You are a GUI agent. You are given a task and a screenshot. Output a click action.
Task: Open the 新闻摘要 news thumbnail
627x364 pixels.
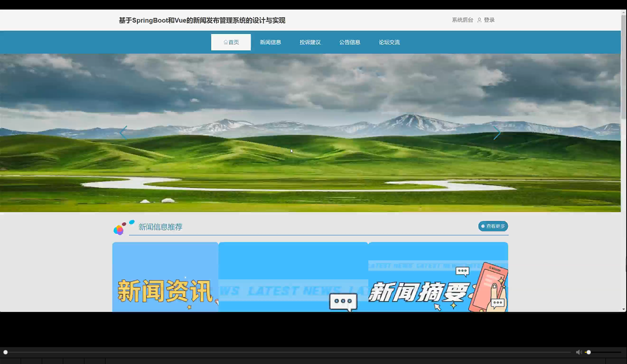click(438, 276)
